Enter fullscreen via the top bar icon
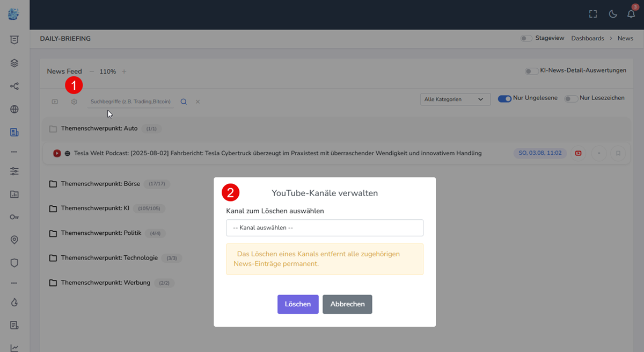 click(x=593, y=14)
